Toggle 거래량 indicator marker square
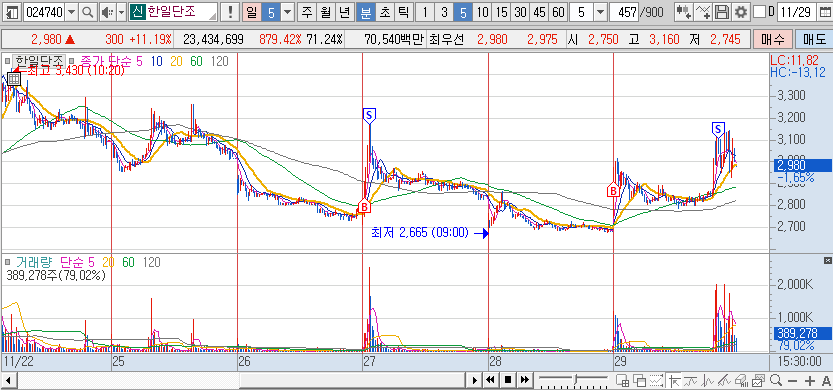 point(7,261)
